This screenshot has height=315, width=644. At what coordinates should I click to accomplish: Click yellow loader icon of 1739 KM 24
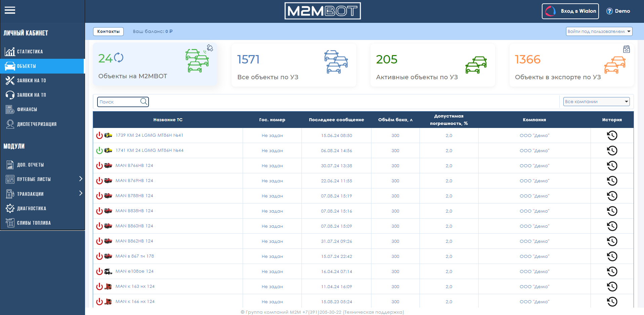point(108,135)
